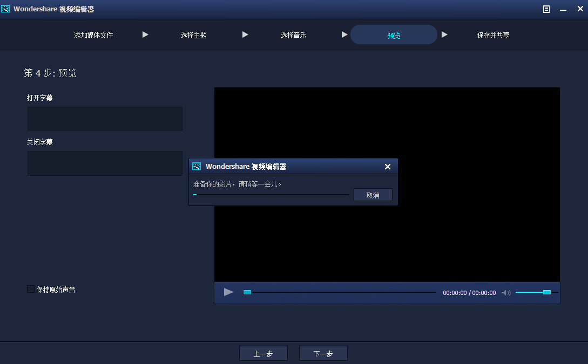Click the dialog's Wondershare logo icon
Viewport: 588px width, 364px height.
click(197, 166)
